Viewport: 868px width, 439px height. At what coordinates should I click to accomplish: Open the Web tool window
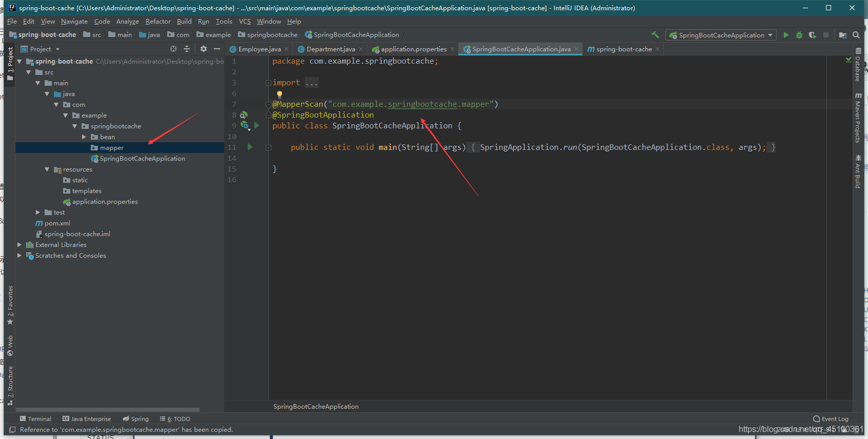coord(10,346)
